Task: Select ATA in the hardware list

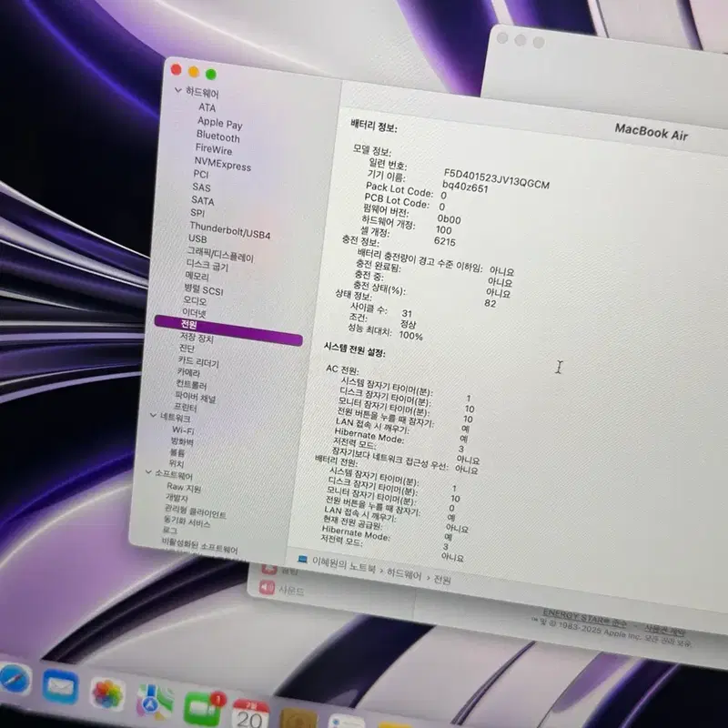Action: tap(207, 107)
